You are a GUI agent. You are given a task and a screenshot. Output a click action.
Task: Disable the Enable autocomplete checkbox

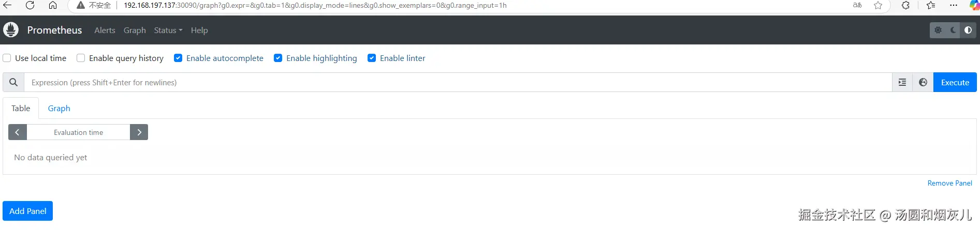click(178, 58)
